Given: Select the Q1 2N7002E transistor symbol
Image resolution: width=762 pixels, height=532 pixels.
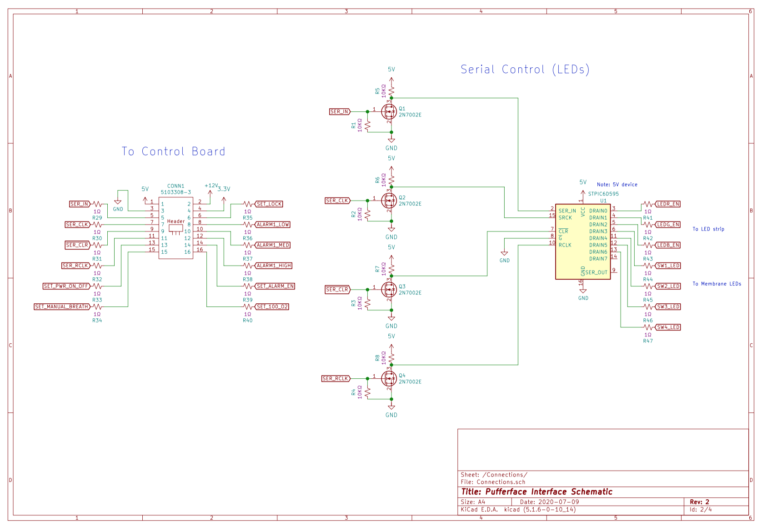Looking at the screenshot, I should [389, 111].
